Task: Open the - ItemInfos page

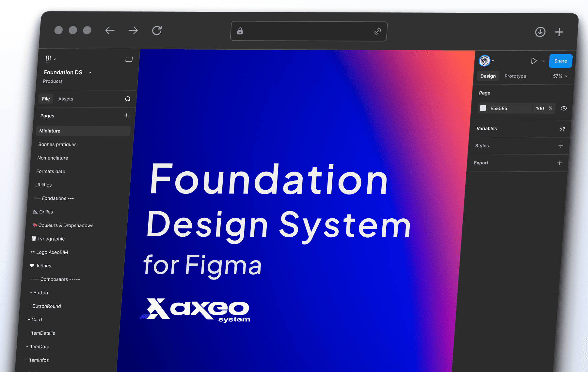Action: point(37,360)
